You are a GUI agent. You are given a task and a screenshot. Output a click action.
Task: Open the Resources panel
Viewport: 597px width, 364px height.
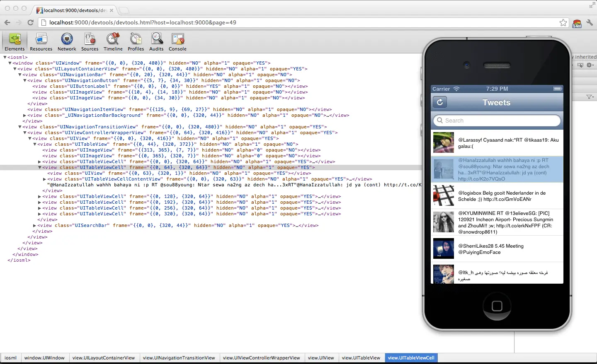pyautogui.click(x=41, y=41)
